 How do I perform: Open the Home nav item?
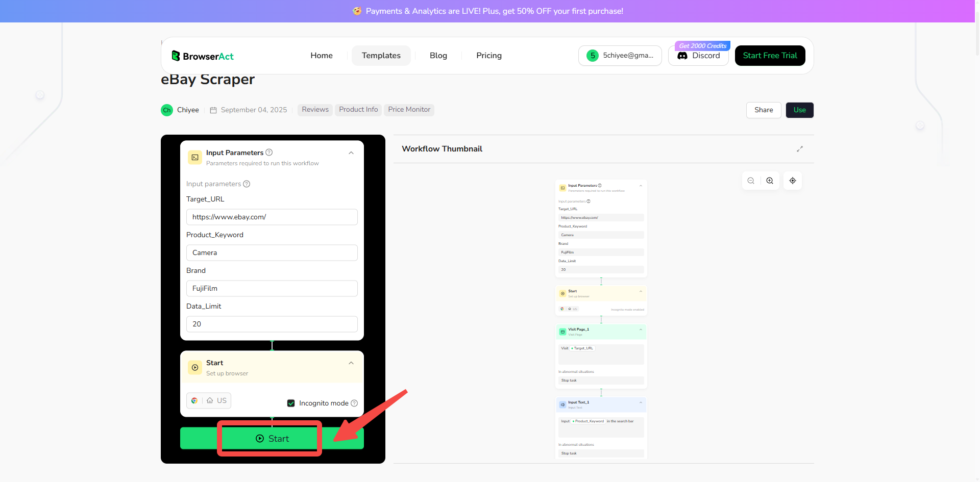(322, 56)
